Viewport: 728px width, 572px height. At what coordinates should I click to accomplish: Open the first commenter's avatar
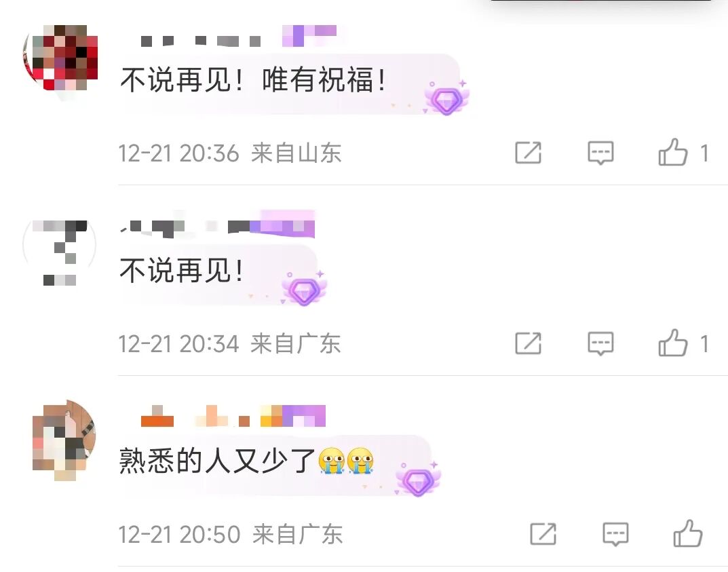[x=60, y=58]
